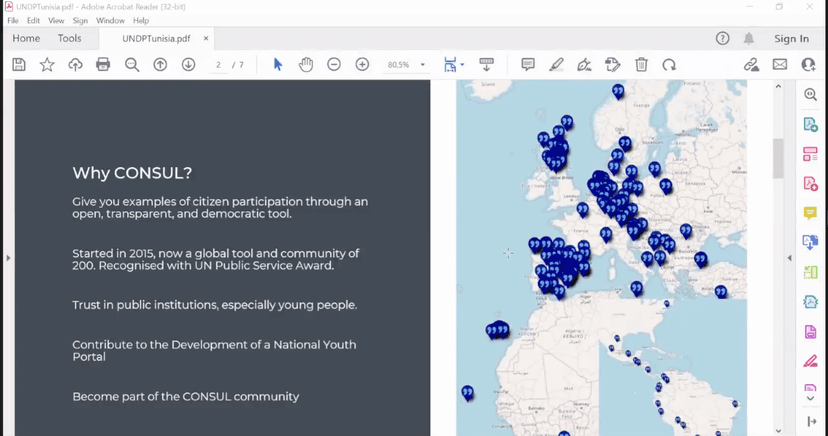Click the 'Why CONSUL?' heading text
This screenshot has height=436, width=828.
[132, 173]
